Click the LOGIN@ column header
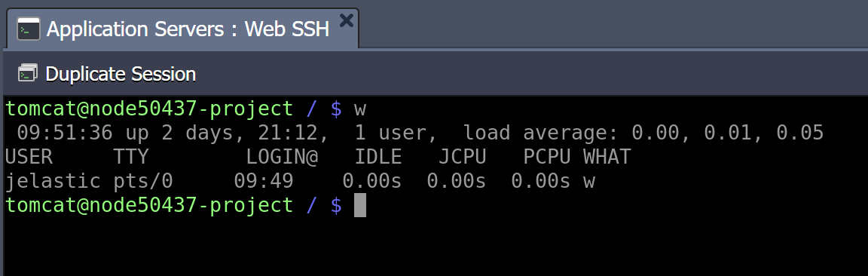The width and height of the screenshot is (868, 276). tap(282, 158)
